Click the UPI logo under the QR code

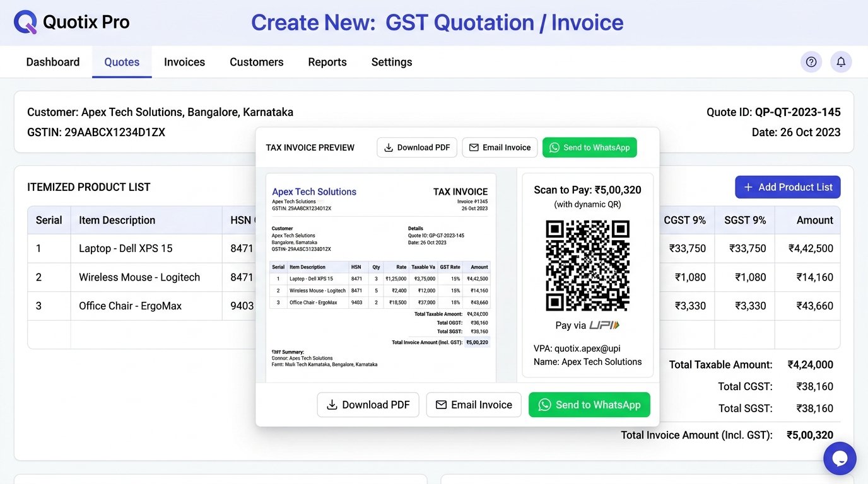(x=604, y=325)
